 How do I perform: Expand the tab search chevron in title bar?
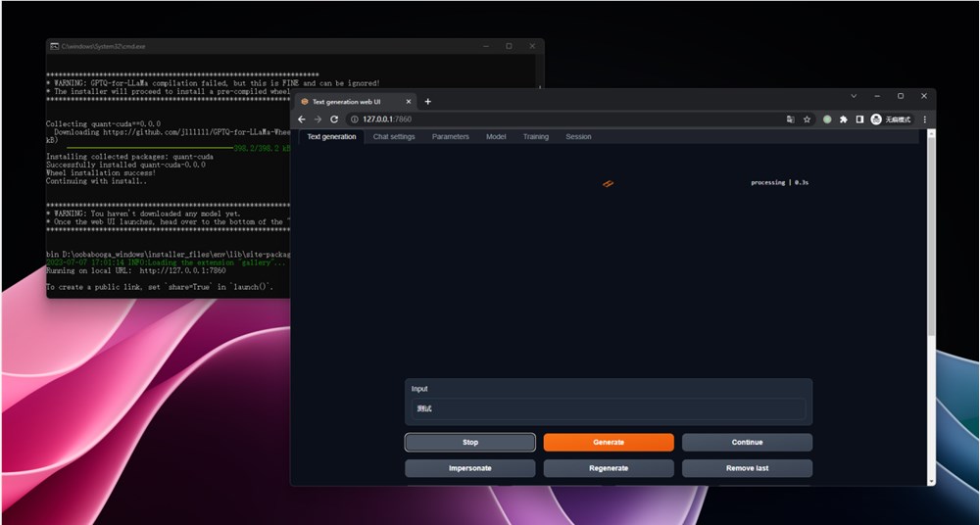tap(854, 96)
